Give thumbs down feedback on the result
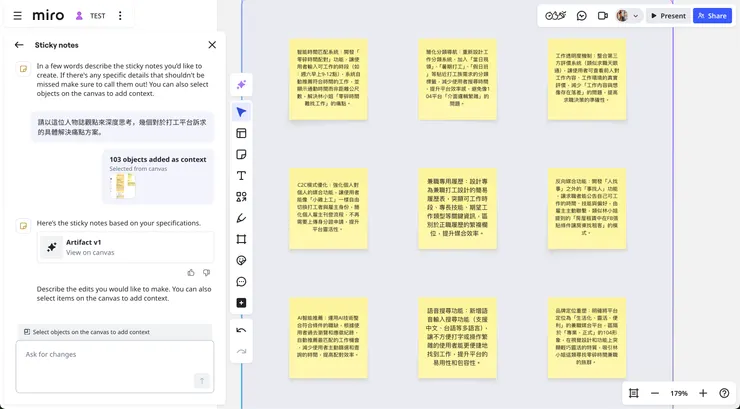This screenshot has height=409, width=740. [206, 273]
